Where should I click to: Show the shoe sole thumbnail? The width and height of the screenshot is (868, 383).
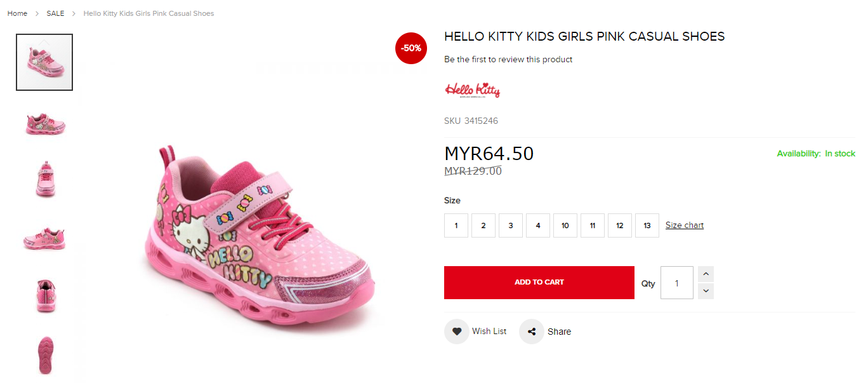coord(45,354)
